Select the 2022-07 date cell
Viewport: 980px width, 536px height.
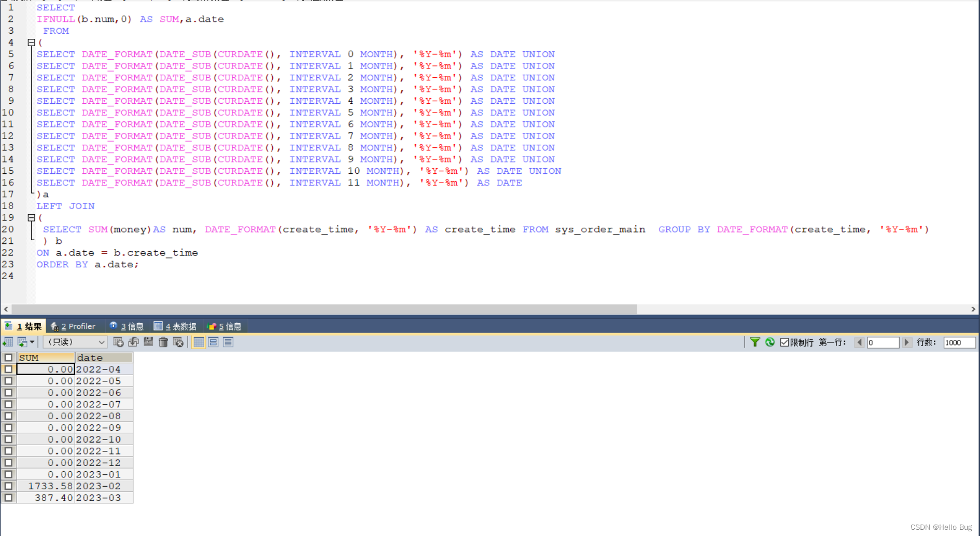point(104,404)
